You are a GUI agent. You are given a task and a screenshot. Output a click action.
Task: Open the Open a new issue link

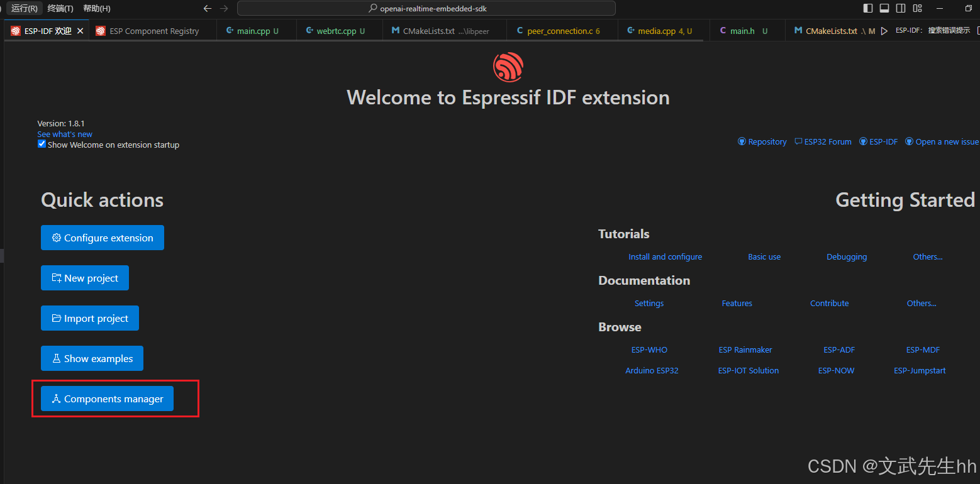(x=942, y=142)
